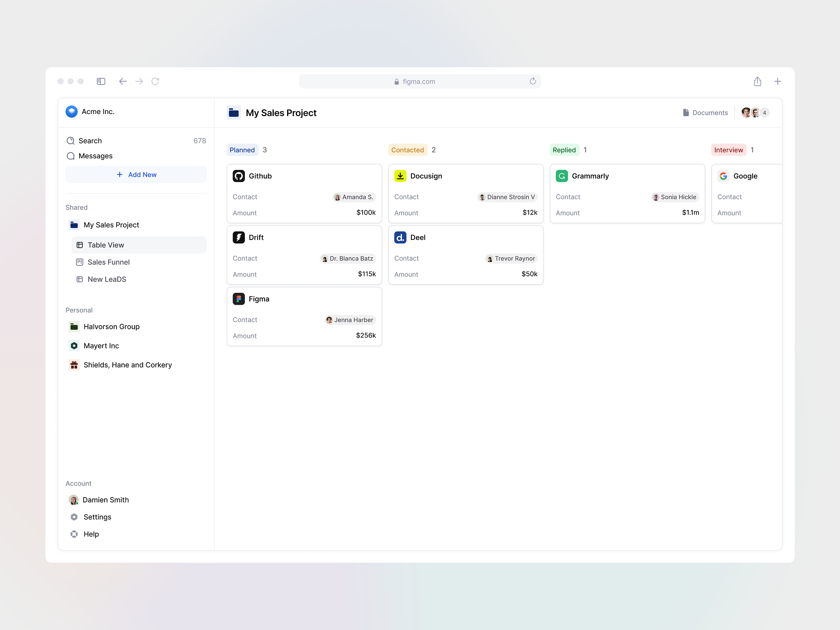The width and height of the screenshot is (840, 630).
Task: Click the Add New button
Action: pos(136,174)
